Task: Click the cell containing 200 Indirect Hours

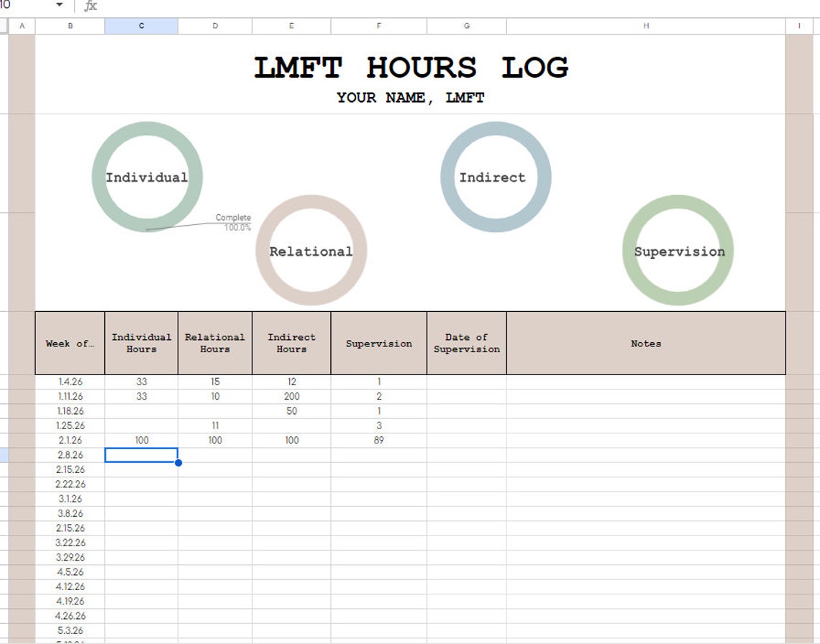Action: click(291, 396)
